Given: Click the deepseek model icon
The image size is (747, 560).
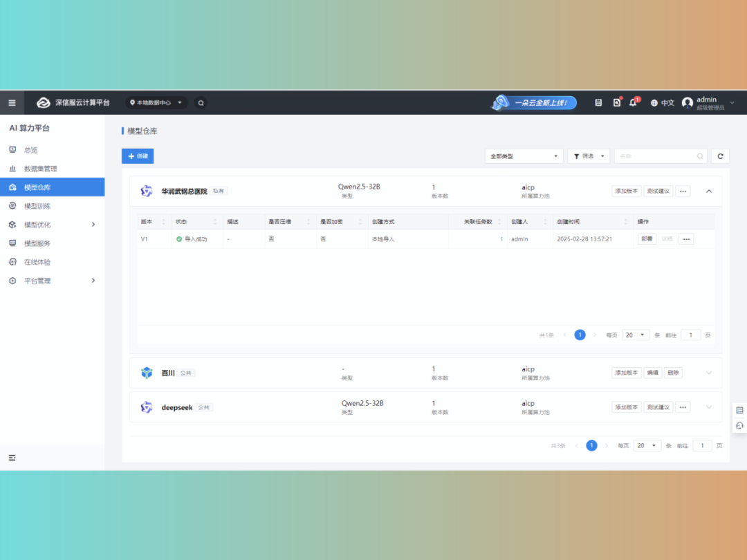Looking at the screenshot, I should pos(147,407).
